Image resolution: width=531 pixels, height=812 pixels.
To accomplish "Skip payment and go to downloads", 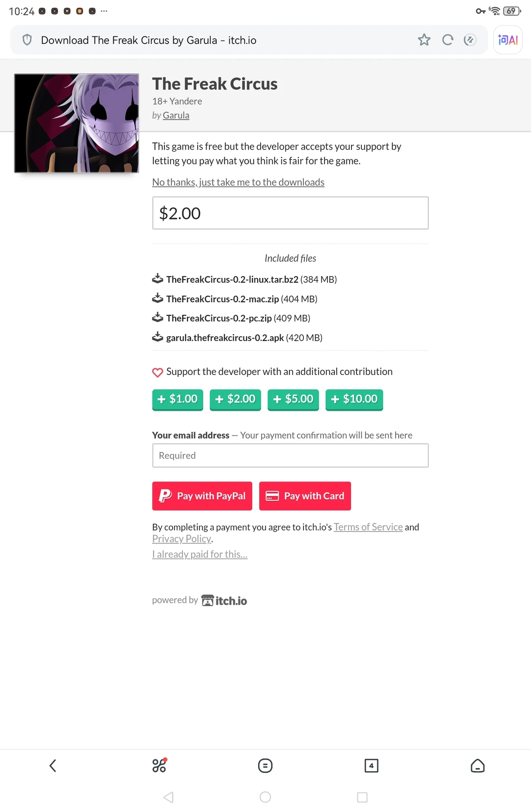I will coord(238,182).
